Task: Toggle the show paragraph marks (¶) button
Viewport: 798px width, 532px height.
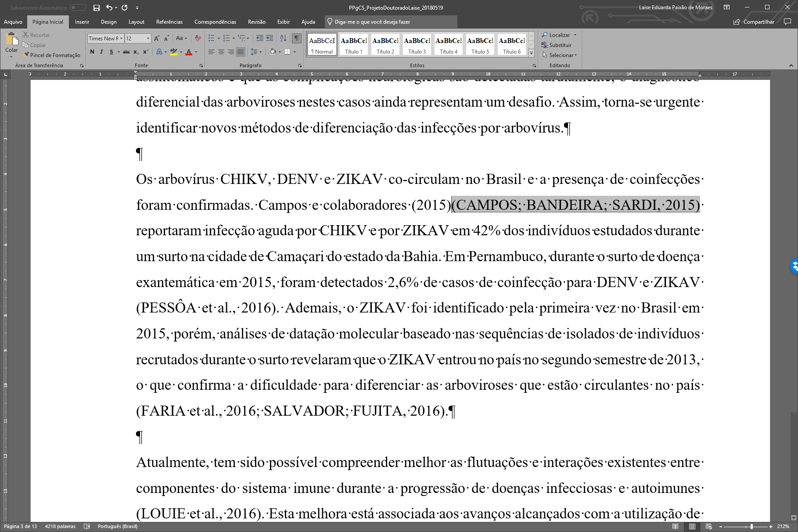Action: 297,39
